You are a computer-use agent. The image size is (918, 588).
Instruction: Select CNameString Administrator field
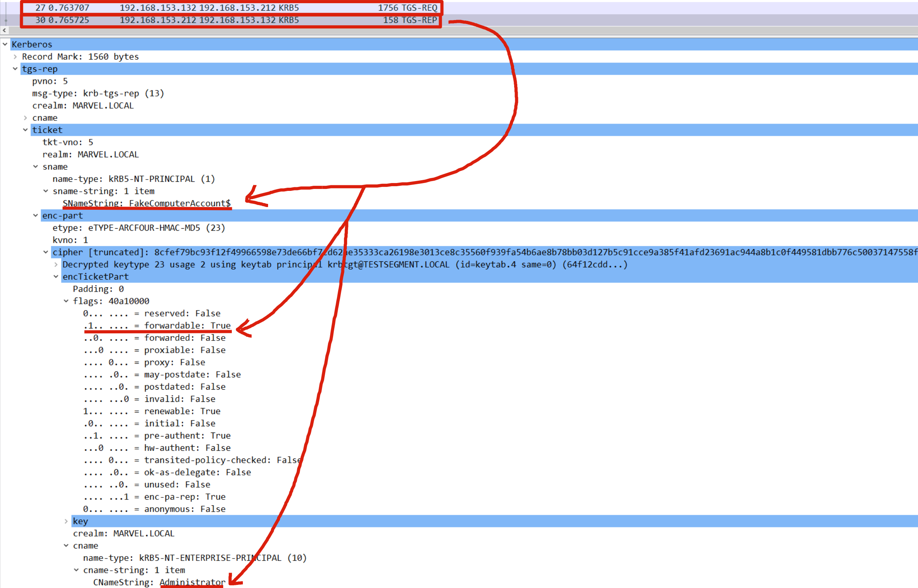pos(159,582)
